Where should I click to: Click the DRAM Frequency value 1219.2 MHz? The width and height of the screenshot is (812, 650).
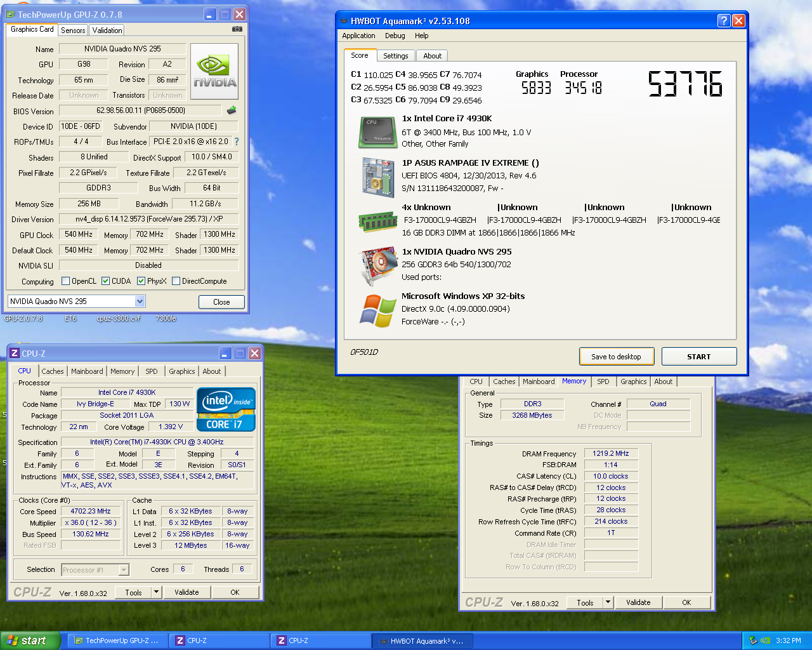coord(611,453)
